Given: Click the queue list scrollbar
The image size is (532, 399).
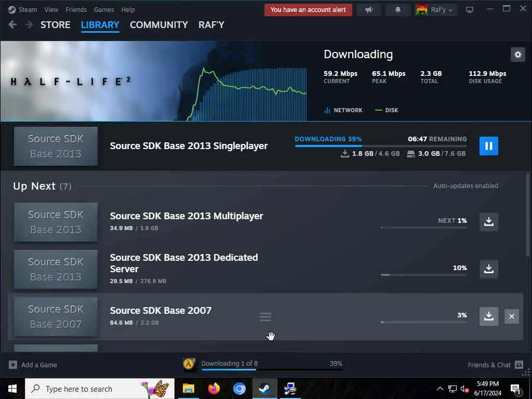Looking at the screenshot, I should point(528,215).
